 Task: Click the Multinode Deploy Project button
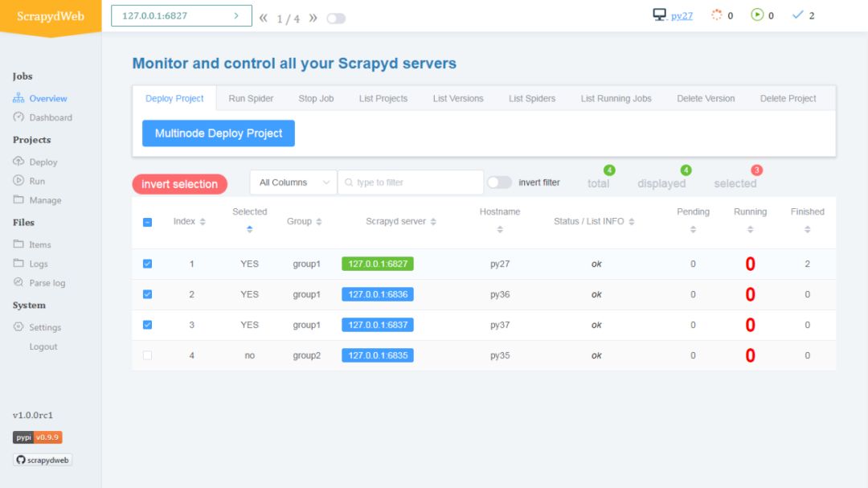tap(218, 133)
